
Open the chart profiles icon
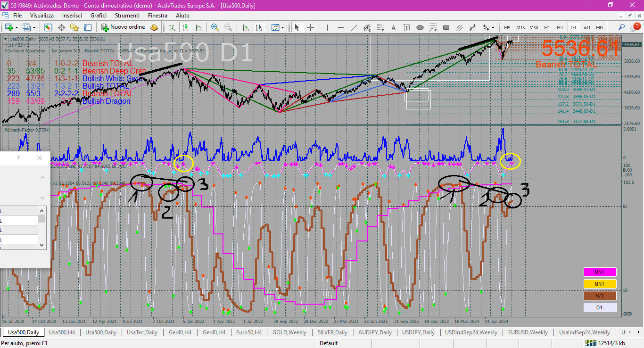coord(27,27)
